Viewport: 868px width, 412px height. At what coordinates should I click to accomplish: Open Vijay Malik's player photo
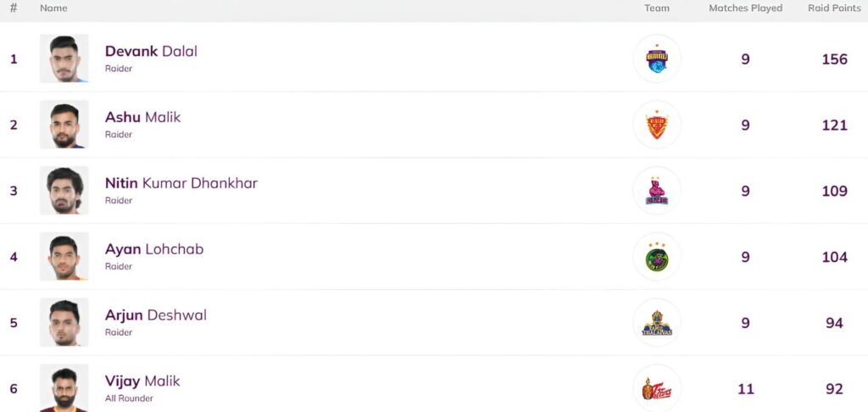(x=64, y=388)
